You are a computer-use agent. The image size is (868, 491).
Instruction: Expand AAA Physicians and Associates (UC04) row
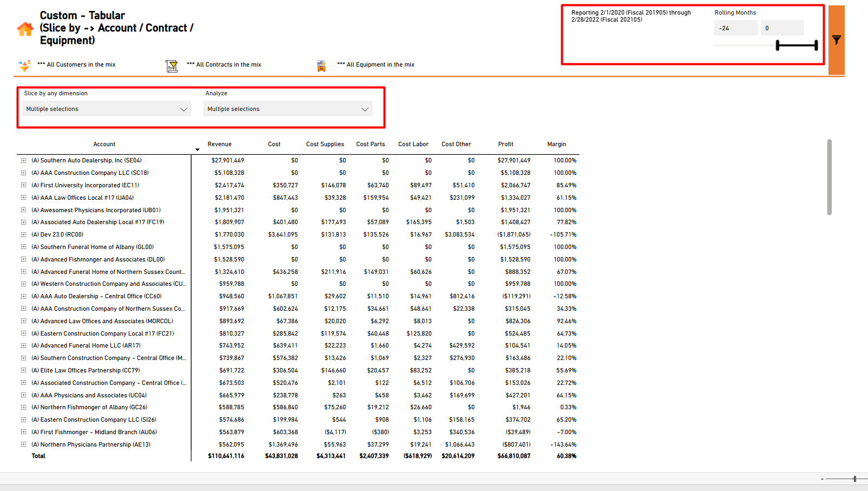[x=24, y=395]
